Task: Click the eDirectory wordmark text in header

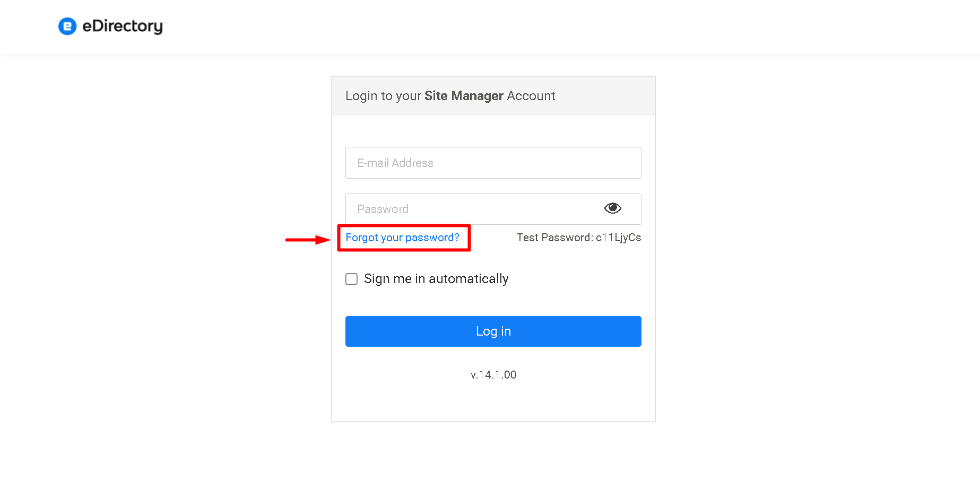Action: tap(123, 26)
